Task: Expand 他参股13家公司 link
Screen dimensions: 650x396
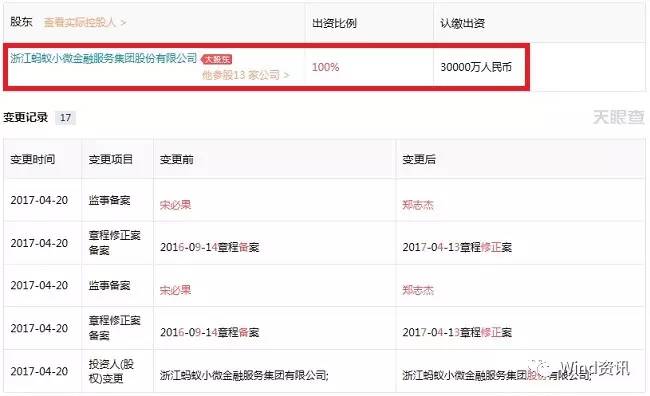Action: [245, 75]
